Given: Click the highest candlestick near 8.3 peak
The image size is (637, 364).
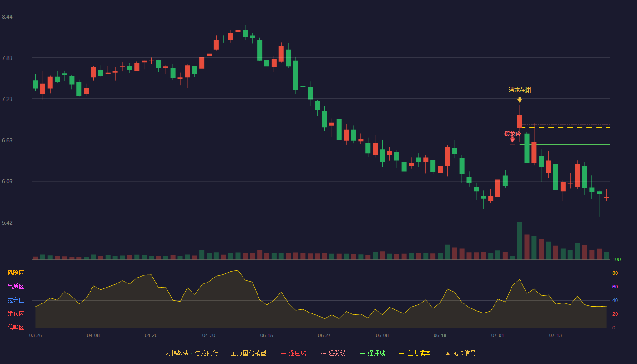Looking at the screenshot, I should 238,30.
